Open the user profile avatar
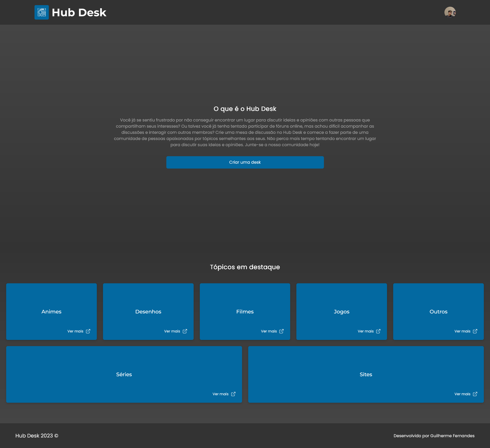Viewport: 490px width, 448px height. [x=450, y=12]
